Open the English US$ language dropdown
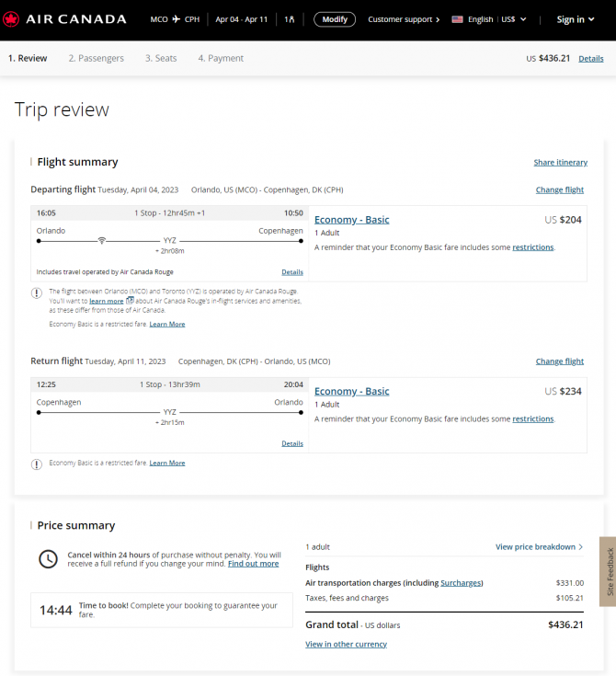Image resolution: width=616 pixels, height=676 pixels. coord(489,19)
